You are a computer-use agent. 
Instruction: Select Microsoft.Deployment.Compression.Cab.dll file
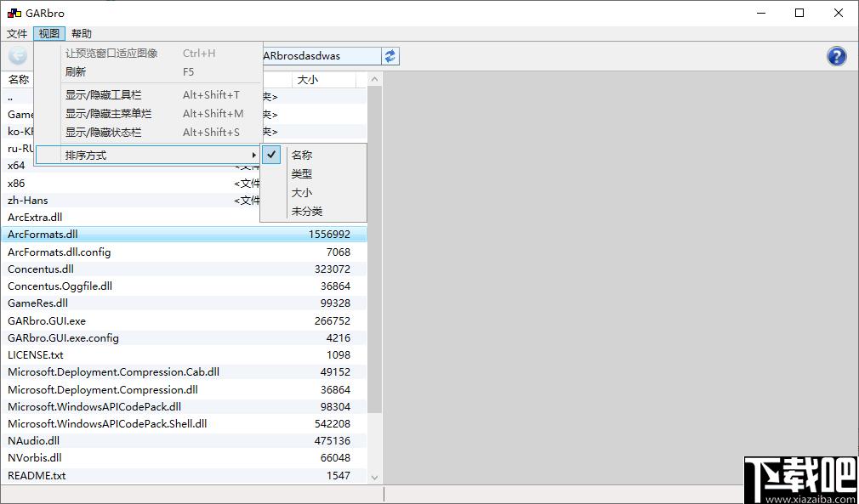point(184,371)
